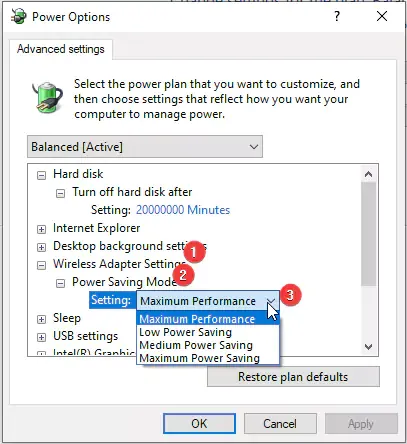The width and height of the screenshot is (407, 444).
Task: Collapse Wireless Adapter Settings node
Action: coord(41,265)
